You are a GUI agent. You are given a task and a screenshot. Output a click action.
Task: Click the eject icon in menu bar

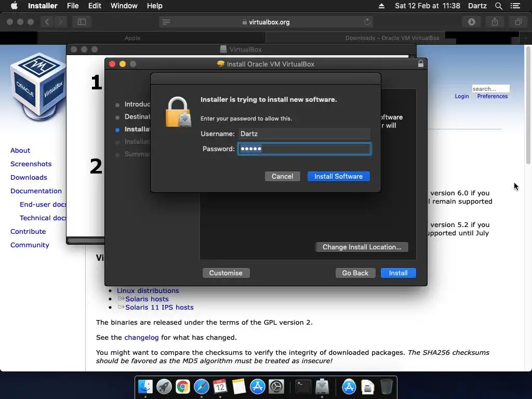coord(381,6)
